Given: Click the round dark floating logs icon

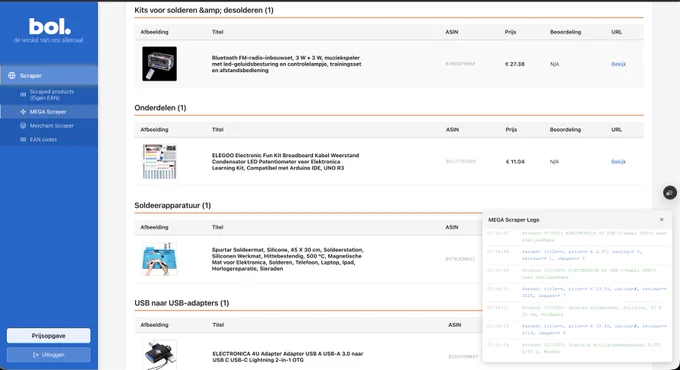Looking at the screenshot, I should (670, 193).
